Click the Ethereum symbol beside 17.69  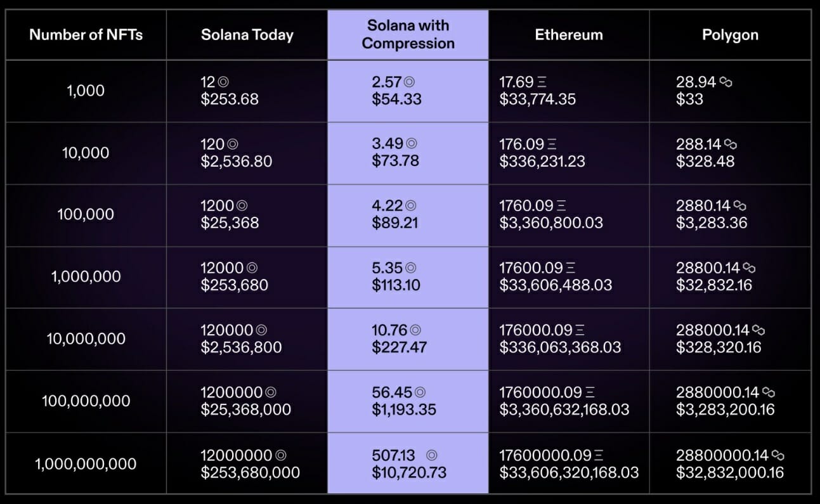coord(542,82)
